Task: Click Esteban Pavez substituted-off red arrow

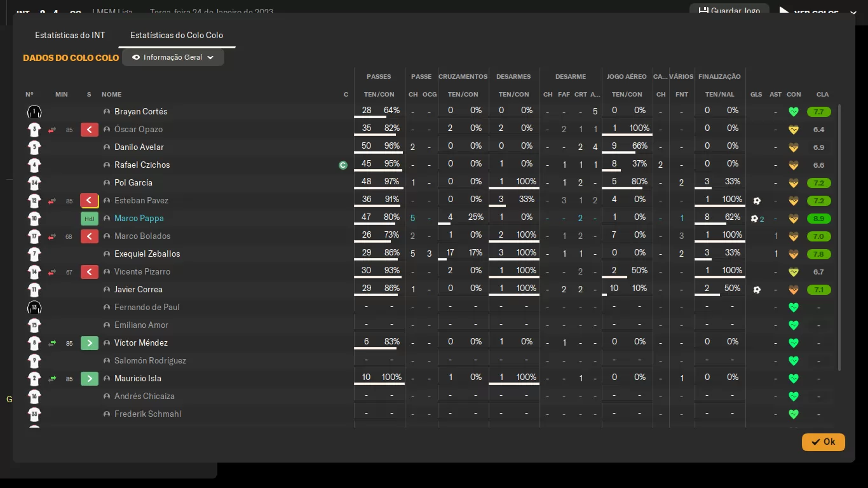Action: pyautogui.click(x=90, y=201)
